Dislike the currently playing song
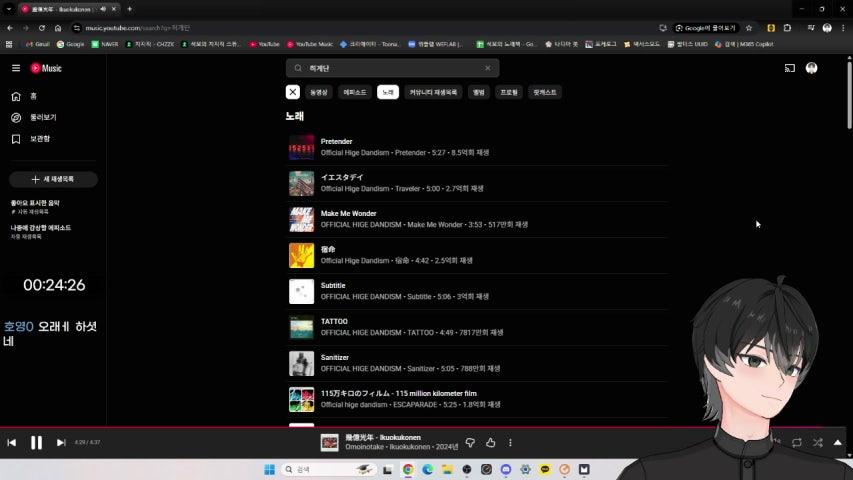The width and height of the screenshot is (853, 480). tap(470, 443)
